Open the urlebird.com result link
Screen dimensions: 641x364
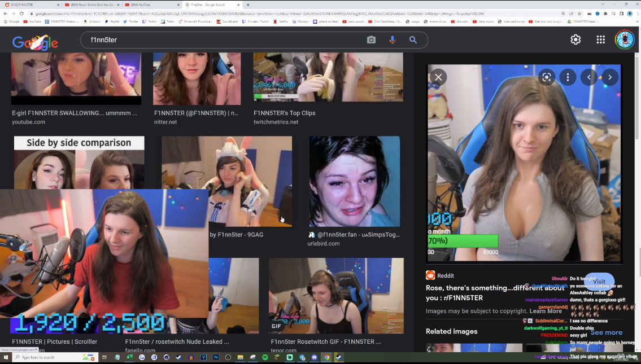click(324, 243)
